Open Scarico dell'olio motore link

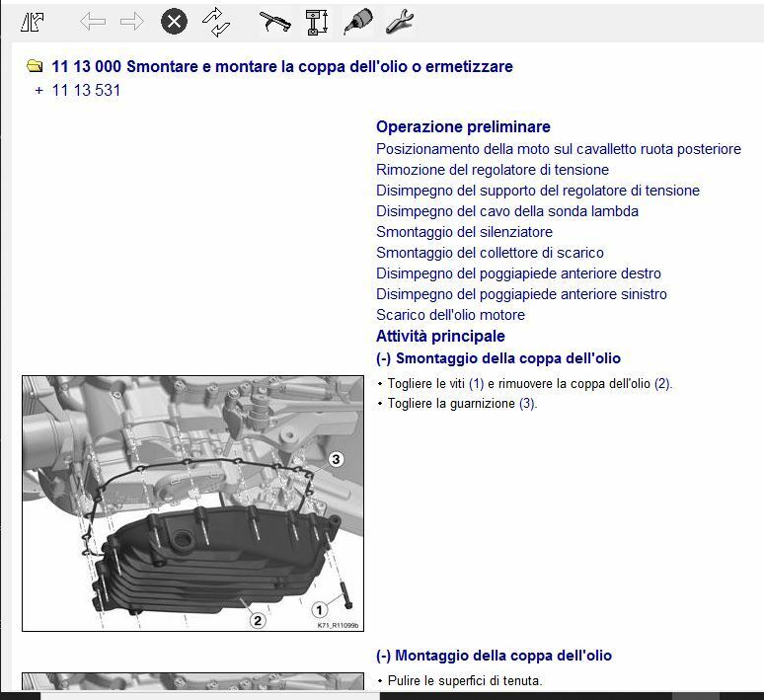click(450, 315)
